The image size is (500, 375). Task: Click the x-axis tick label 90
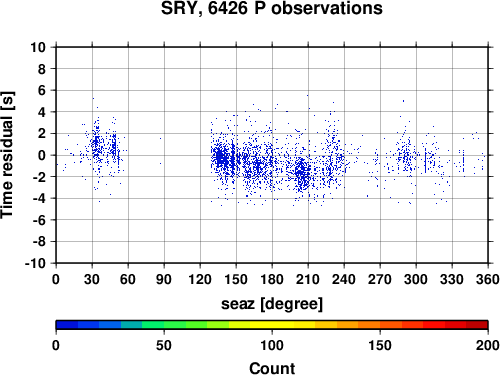164,279
